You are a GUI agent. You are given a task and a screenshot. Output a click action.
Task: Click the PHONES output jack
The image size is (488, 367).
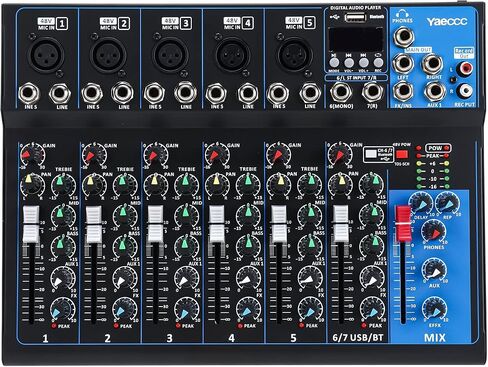[x=403, y=36]
